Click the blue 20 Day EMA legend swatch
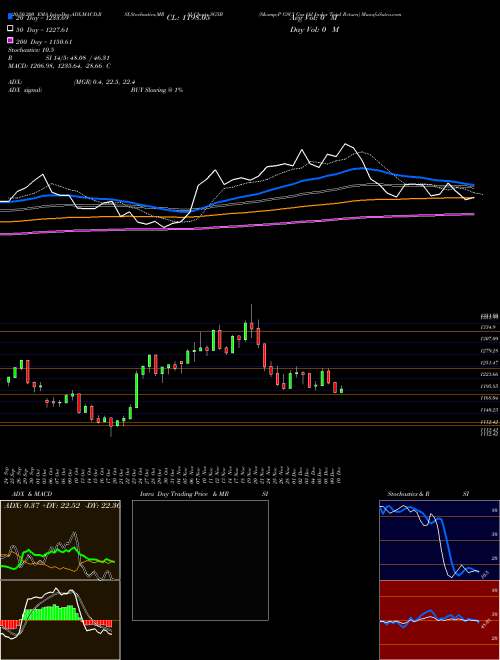 10,16
